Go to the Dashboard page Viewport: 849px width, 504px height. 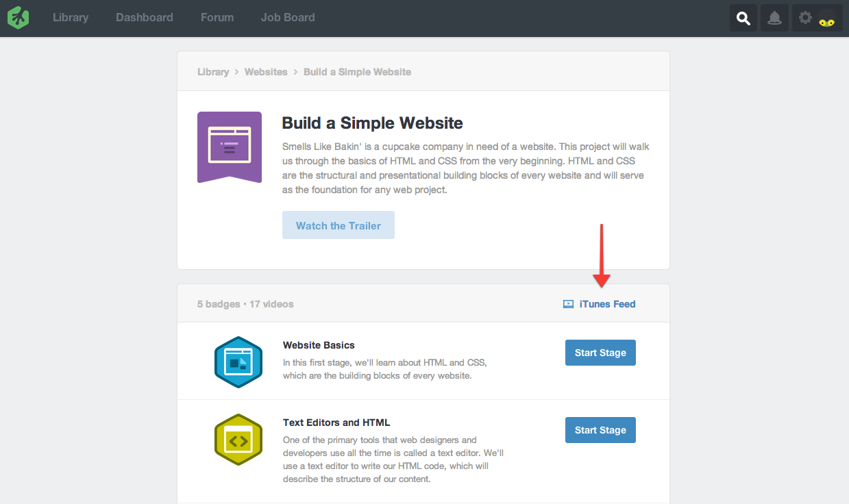144,18
